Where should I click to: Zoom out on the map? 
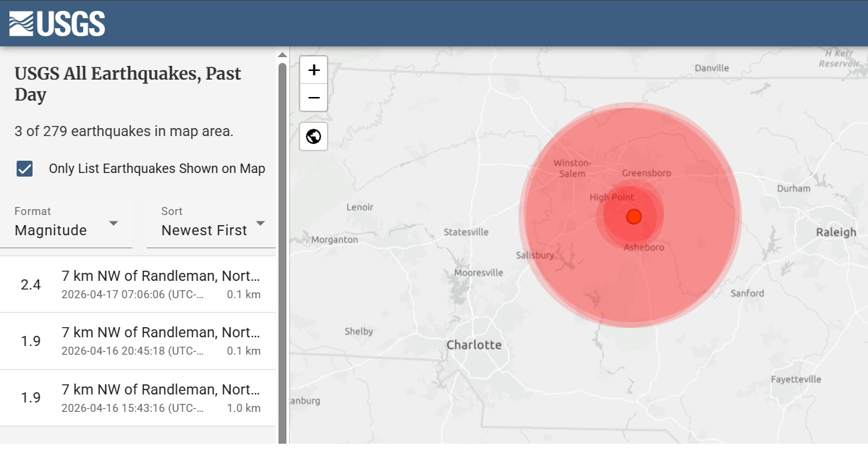[314, 98]
